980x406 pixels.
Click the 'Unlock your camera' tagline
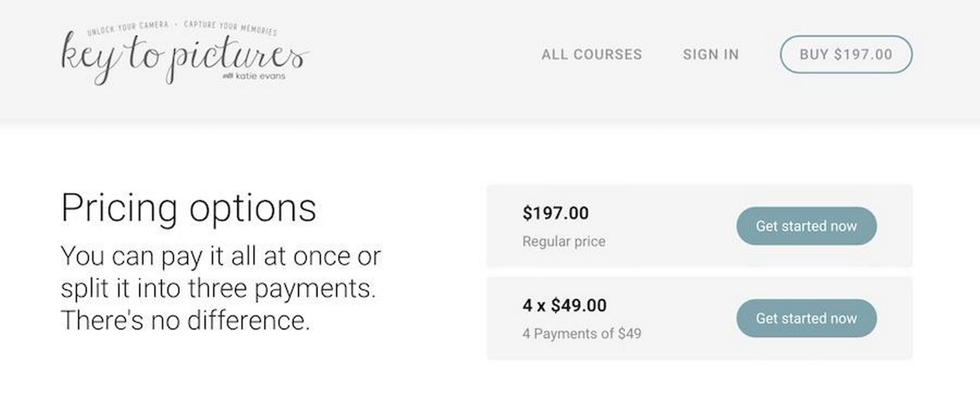coord(128,28)
